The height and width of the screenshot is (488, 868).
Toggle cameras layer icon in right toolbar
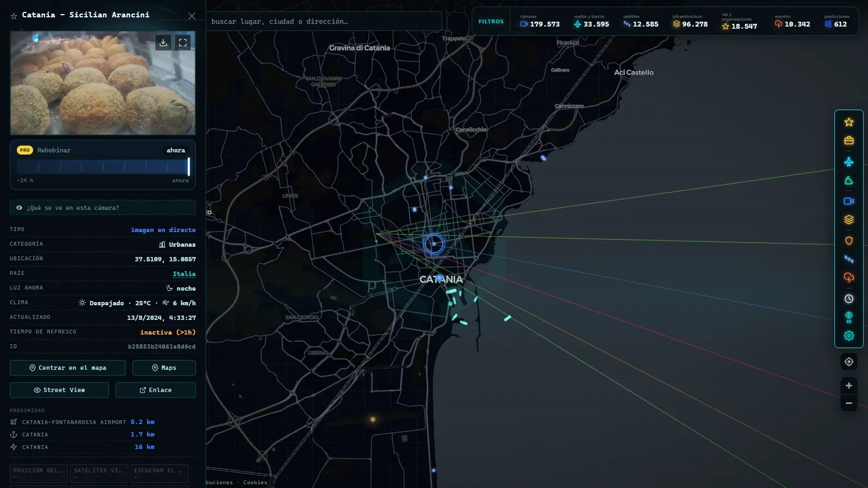point(849,201)
